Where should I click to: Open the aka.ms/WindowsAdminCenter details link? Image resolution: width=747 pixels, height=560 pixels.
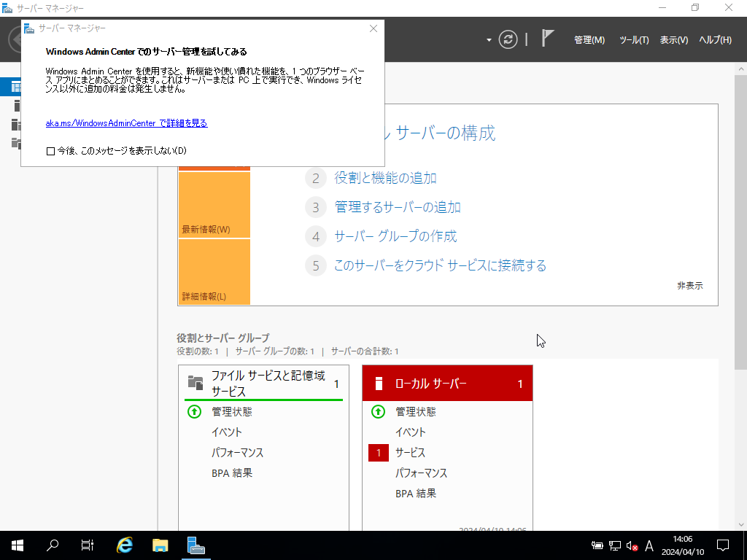tap(127, 122)
